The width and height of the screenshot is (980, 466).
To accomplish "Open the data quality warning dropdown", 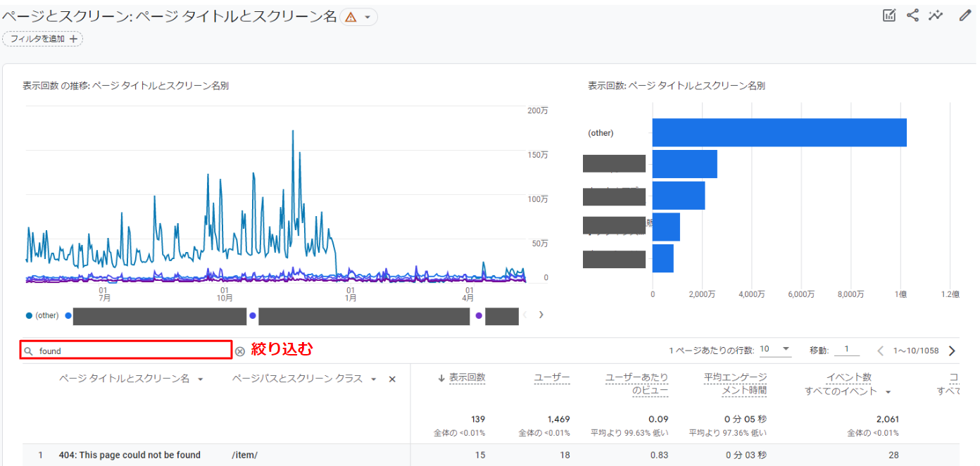I will pos(358,18).
